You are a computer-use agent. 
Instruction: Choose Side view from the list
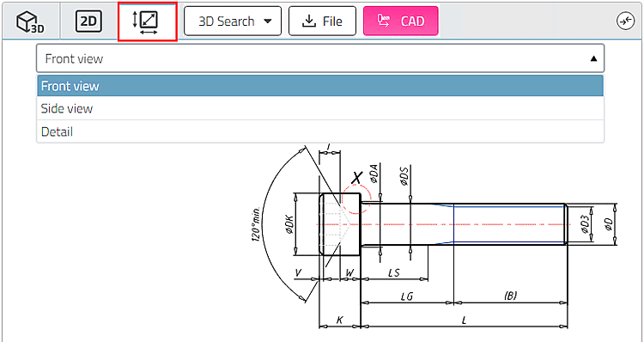point(320,108)
